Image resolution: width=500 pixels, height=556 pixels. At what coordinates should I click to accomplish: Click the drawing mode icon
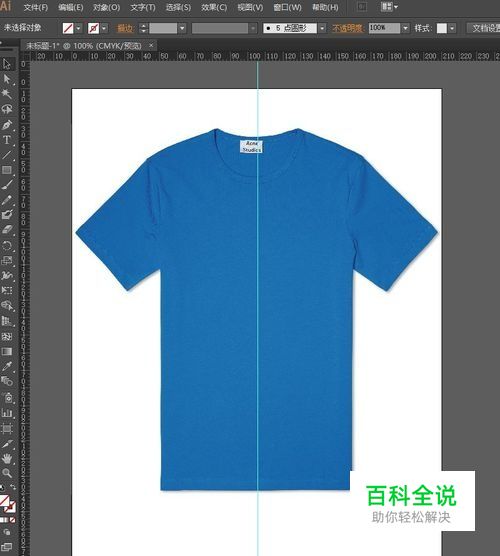(6, 532)
